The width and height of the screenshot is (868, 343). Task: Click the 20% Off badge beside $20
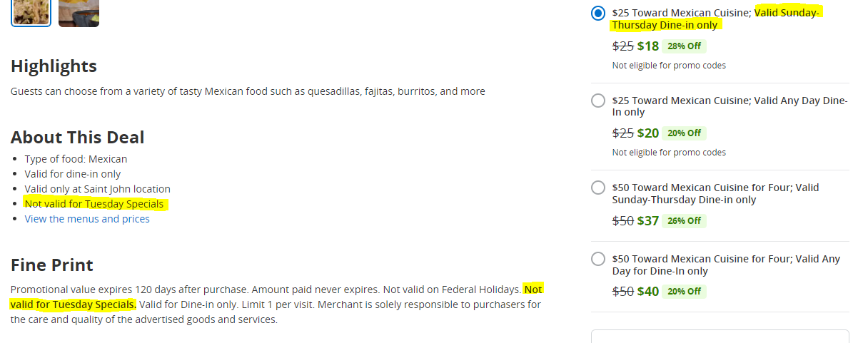(x=684, y=133)
